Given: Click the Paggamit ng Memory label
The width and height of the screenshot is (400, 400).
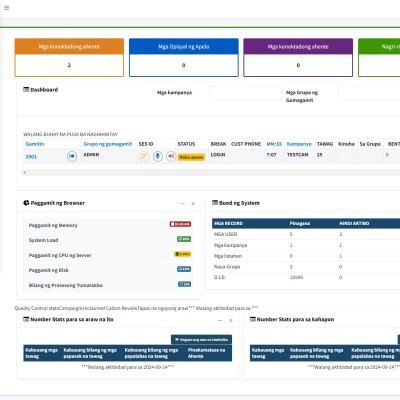Looking at the screenshot, I should 53,225.
